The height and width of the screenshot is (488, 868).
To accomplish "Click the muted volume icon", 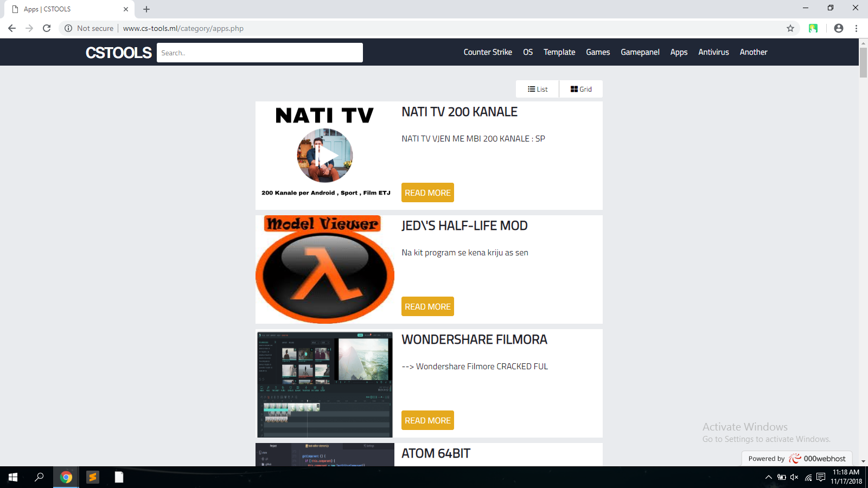I will (794, 477).
